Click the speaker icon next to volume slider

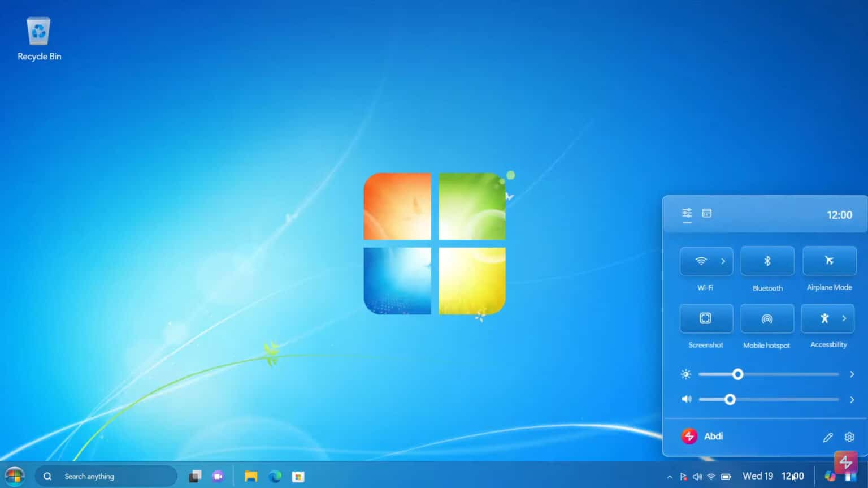(686, 399)
